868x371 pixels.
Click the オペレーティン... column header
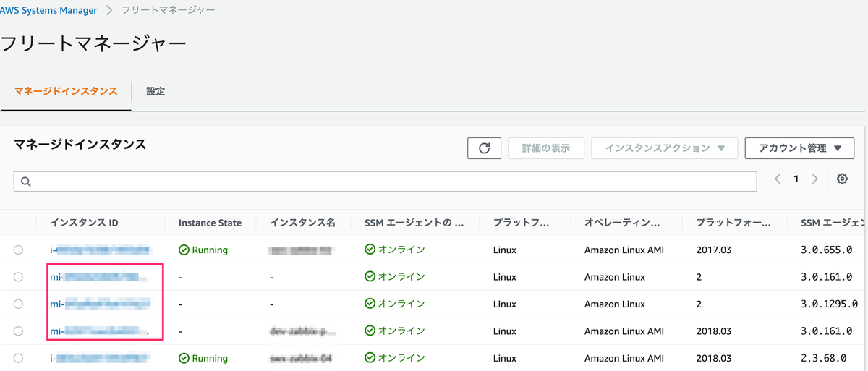(621, 223)
